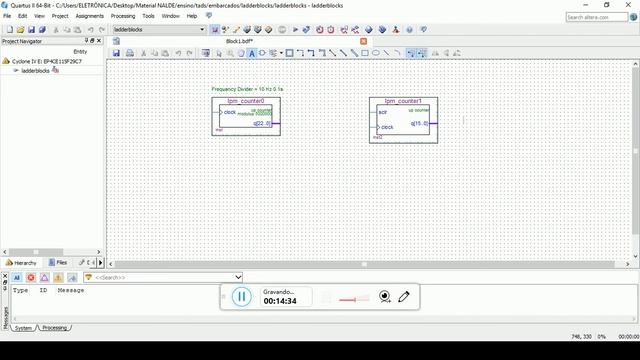This screenshot has height=360, width=640.
Task: Toggle the 'All' messages filter
Action: (x=17, y=278)
